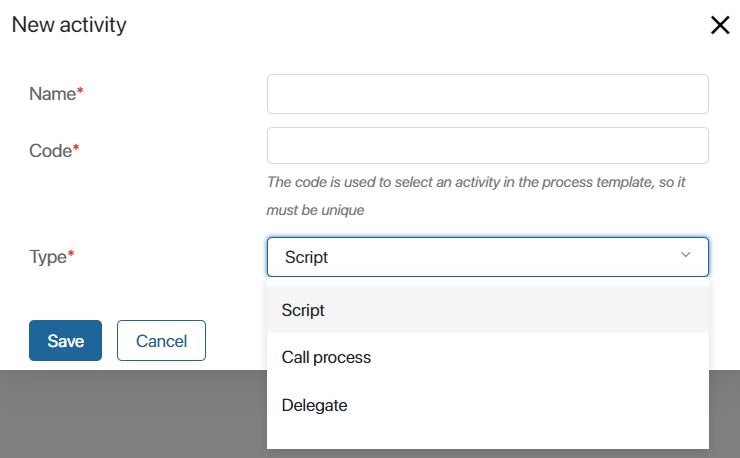740x458 pixels.
Task: Cancel creating the activity
Action: click(x=161, y=340)
